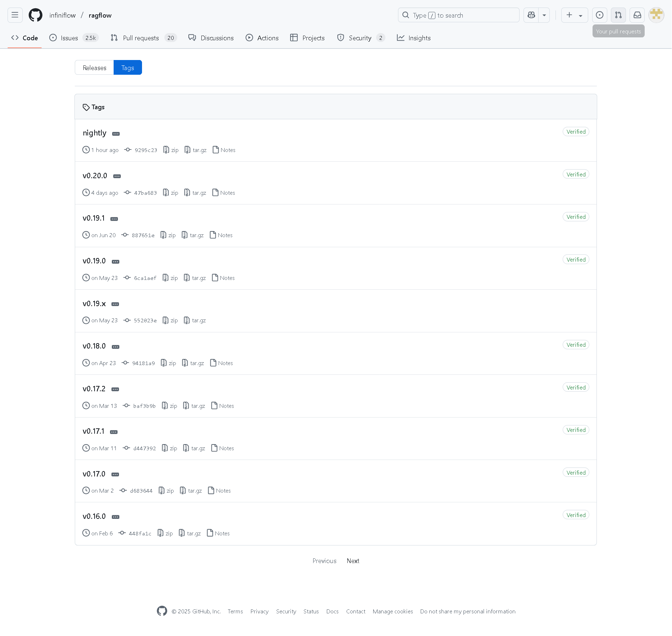
Task: Open Notes for v0.20.0
Action: coord(224,193)
